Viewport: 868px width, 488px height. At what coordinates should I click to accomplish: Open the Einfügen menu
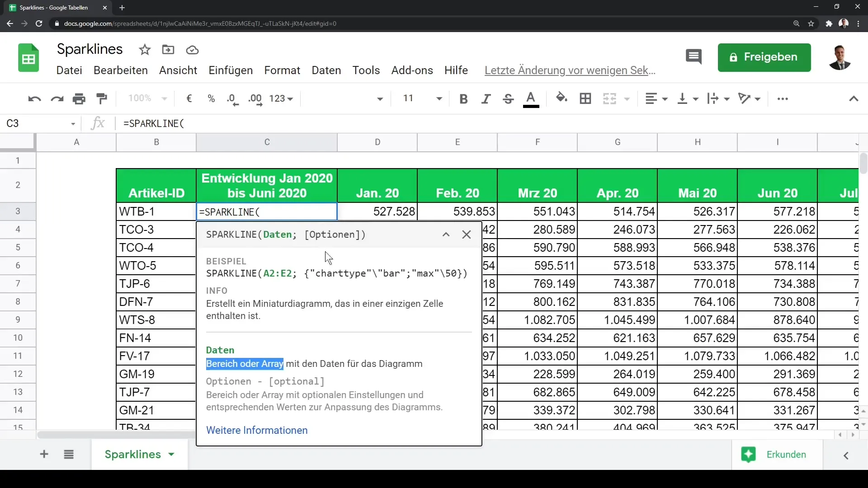tap(231, 70)
